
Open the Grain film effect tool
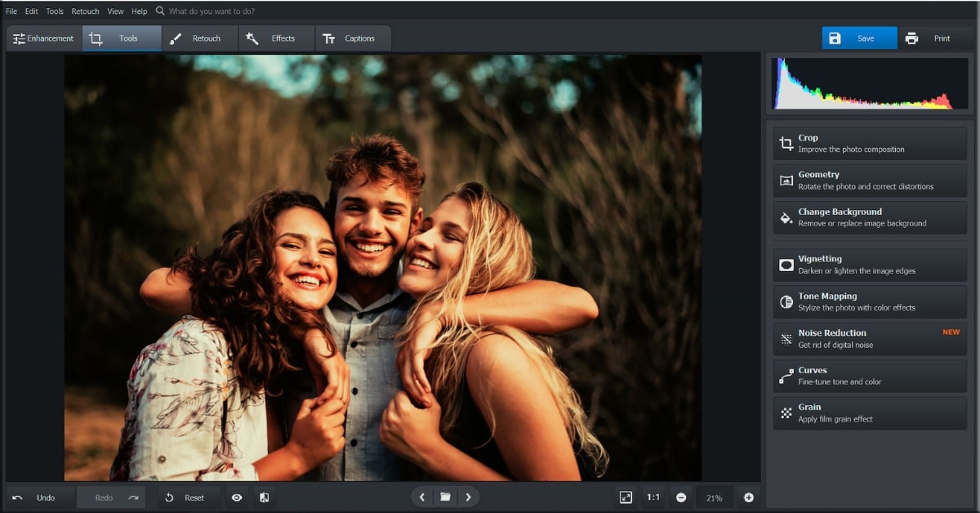870,413
